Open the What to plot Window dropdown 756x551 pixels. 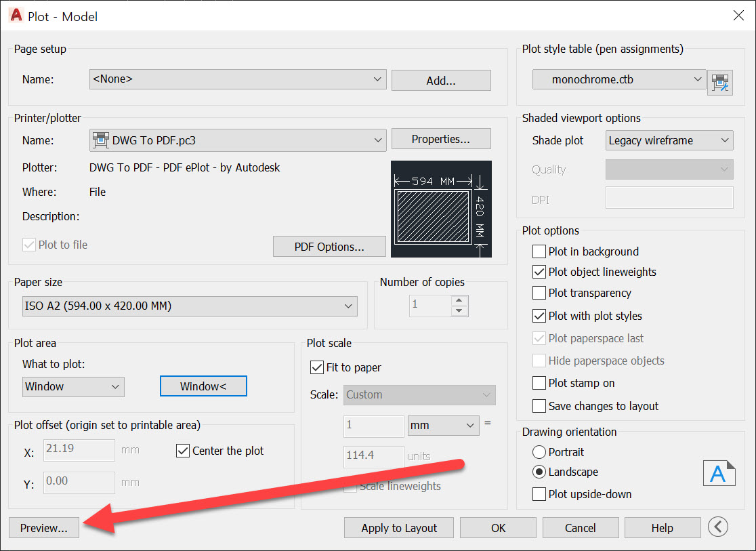tap(73, 386)
